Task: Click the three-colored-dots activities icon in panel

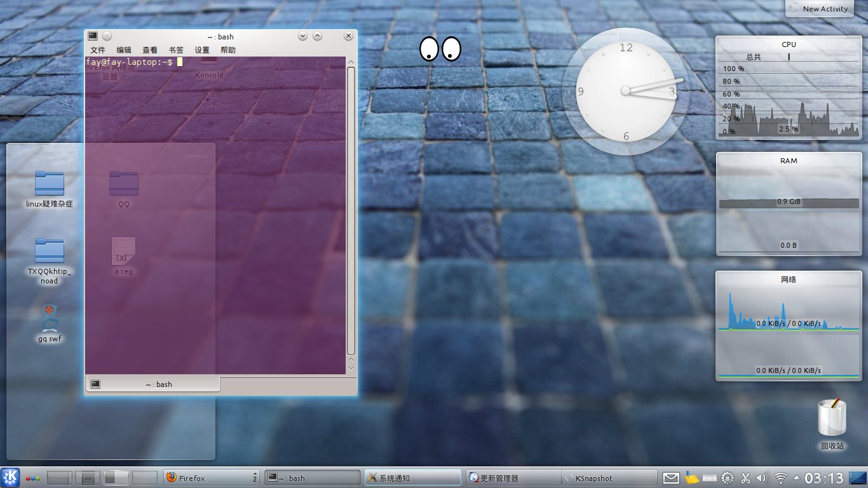Action: pos(32,478)
